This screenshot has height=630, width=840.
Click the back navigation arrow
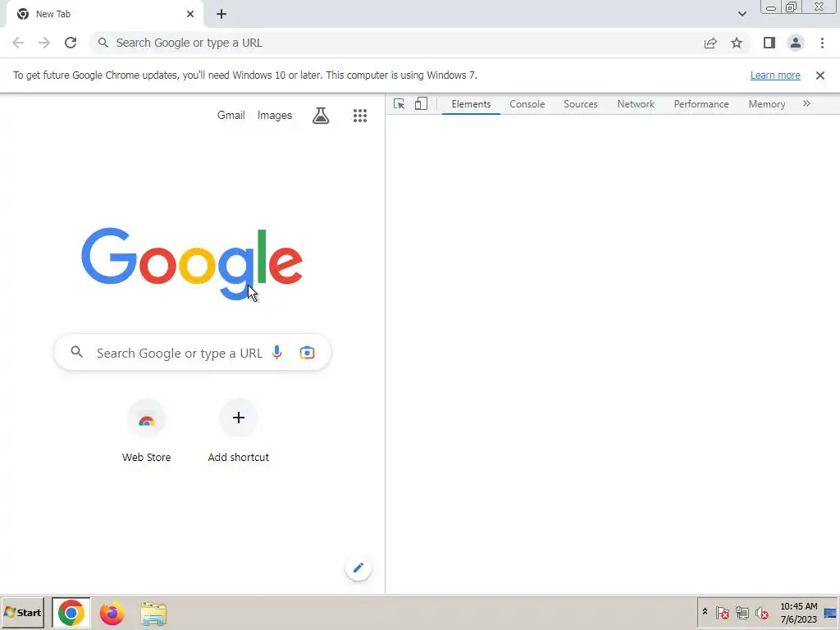18,43
